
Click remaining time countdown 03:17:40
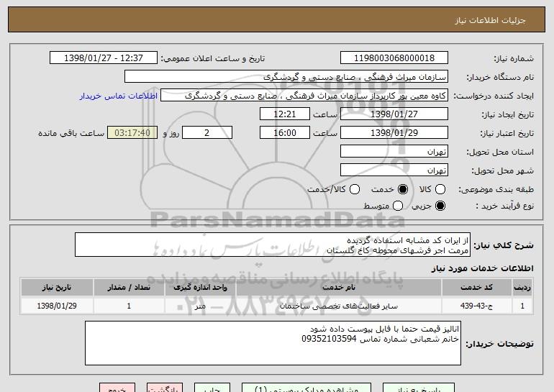coord(132,133)
